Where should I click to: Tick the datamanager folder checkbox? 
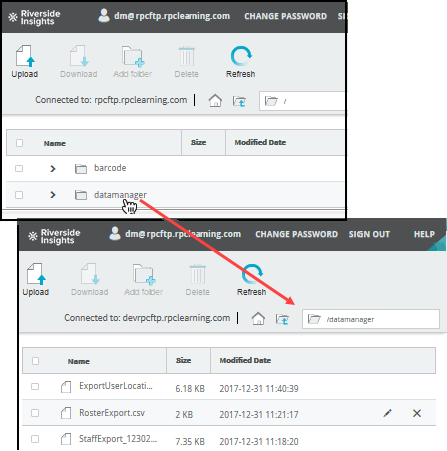point(19,195)
